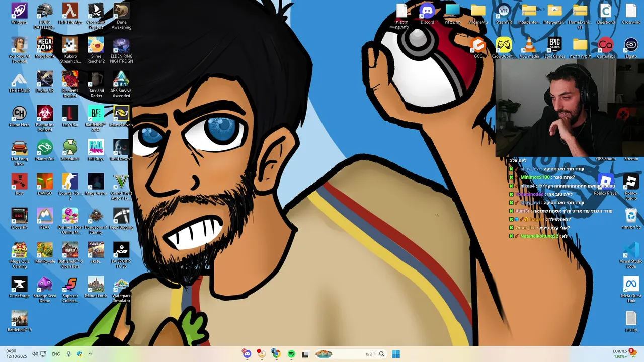Expand the hidden tray icons chevron
Viewport: 644px width, 362px height.
90,354
